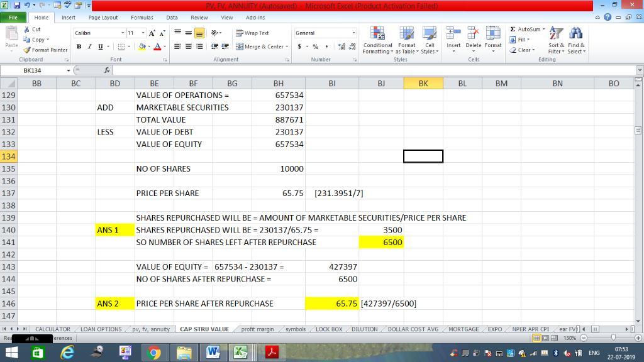Toggle Bold formatting
644x362 pixels.
tap(79, 47)
